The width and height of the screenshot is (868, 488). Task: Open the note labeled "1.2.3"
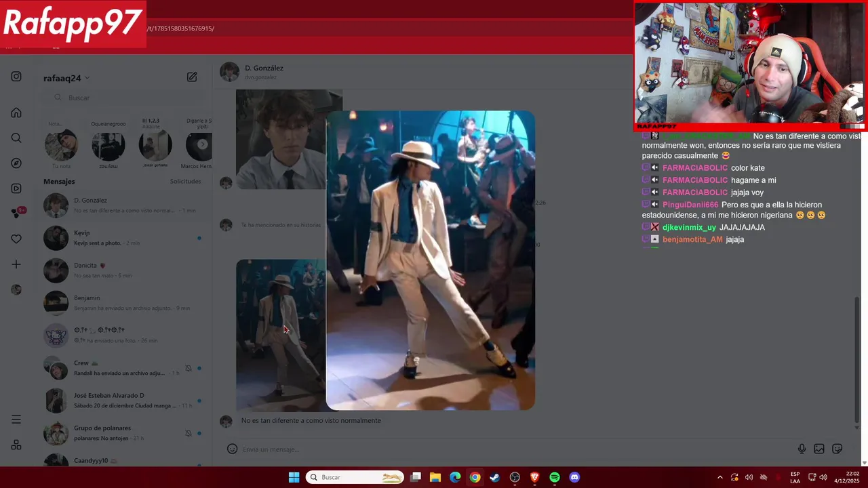pos(155,144)
